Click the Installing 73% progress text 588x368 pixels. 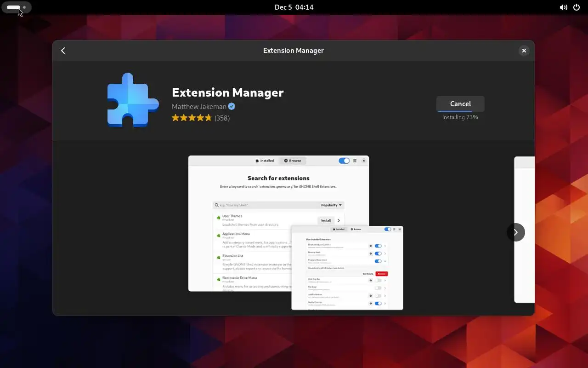[x=460, y=117]
